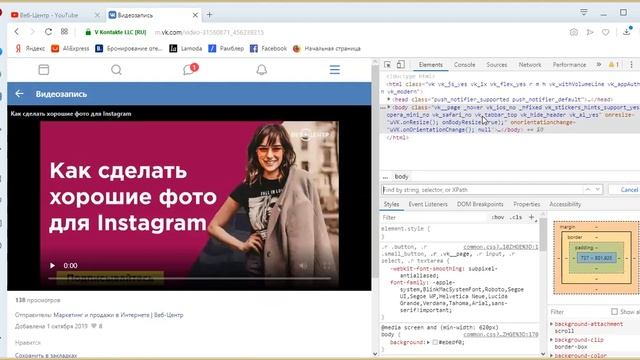This screenshot has width=640, height=360.
Task: Open DevTools three-dot menu
Action: [x=631, y=64]
